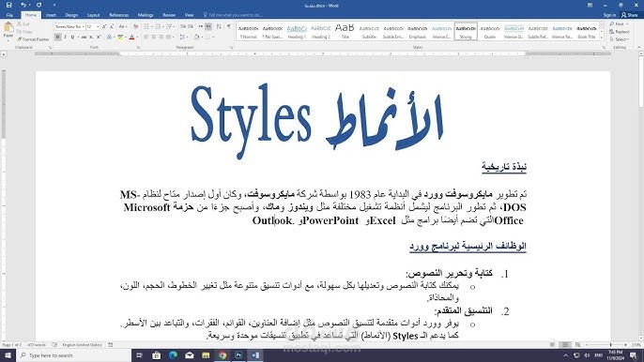
Task: Switch to Web Layout view
Action: 578,345
